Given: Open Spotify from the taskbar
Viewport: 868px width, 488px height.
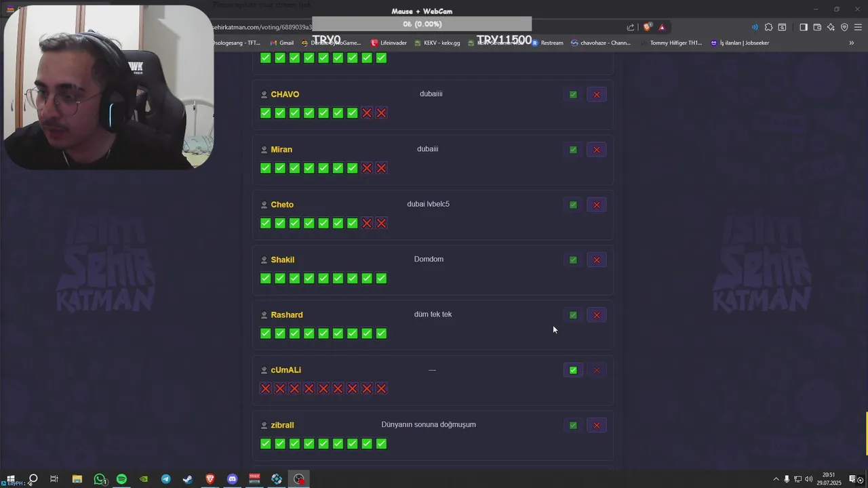Looking at the screenshot, I should point(121,479).
